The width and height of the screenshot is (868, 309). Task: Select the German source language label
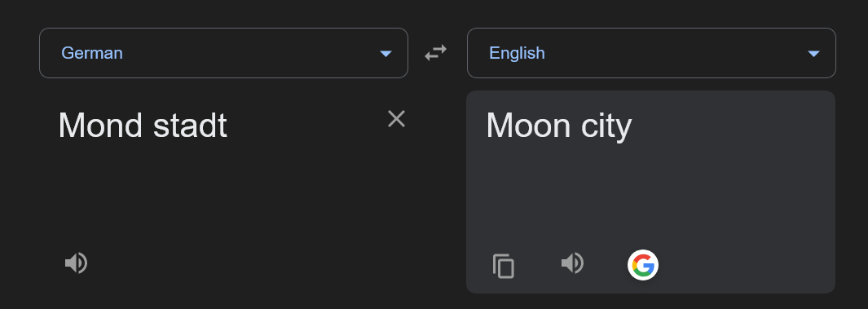[92, 53]
